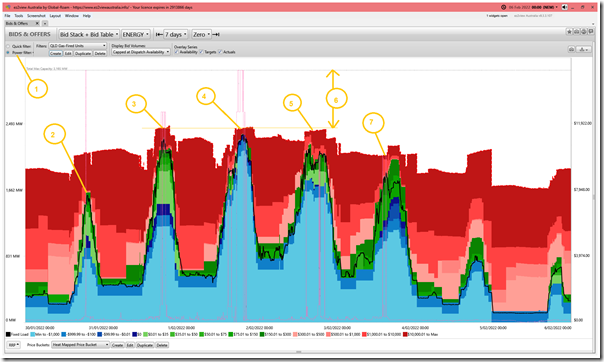Viewport: 604px width, 362px height.
Task: Open Bid Stack + Bid Table dropdown
Action: click(89, 34)
